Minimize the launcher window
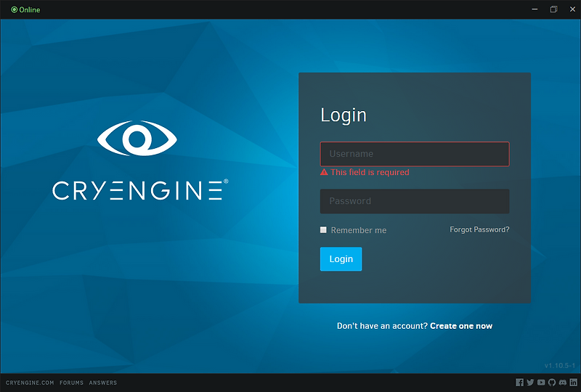 click(535, 9)
